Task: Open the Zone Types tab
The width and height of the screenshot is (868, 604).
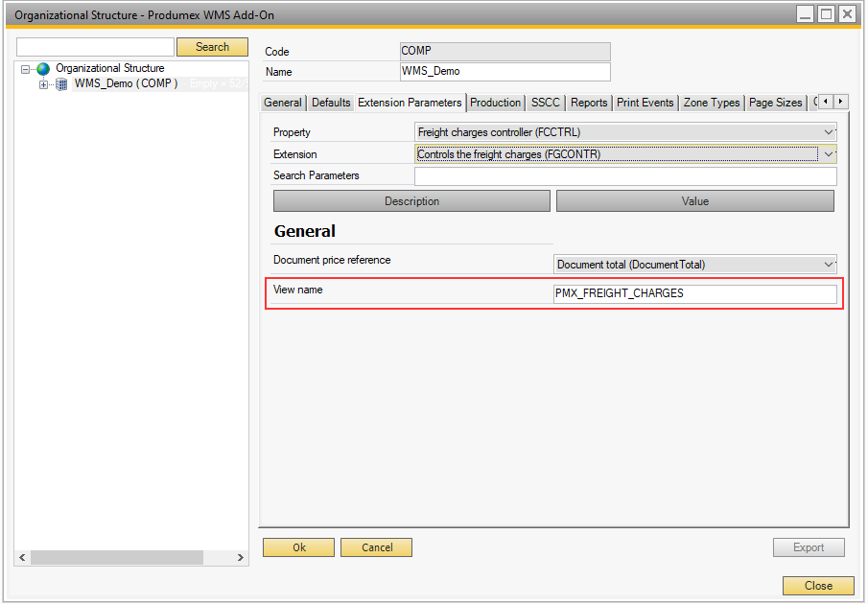Action: (x=711, y=102)
